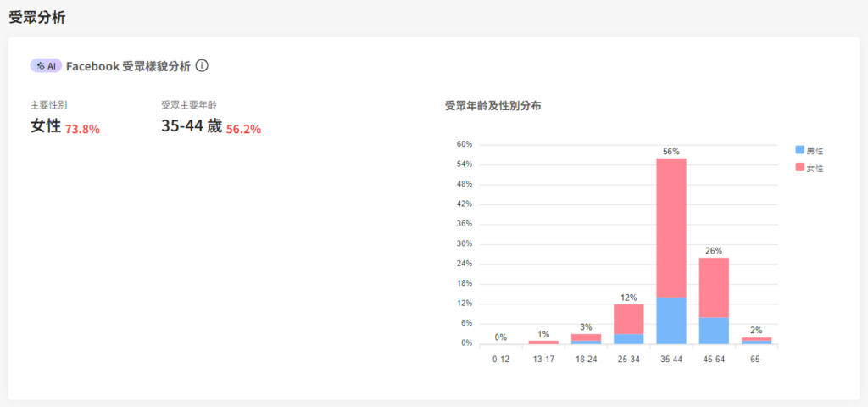This screenshot has width=868, height=407.
Task: Click the blue segment of the 35-44 bar
Action: (x=671, y=321)
